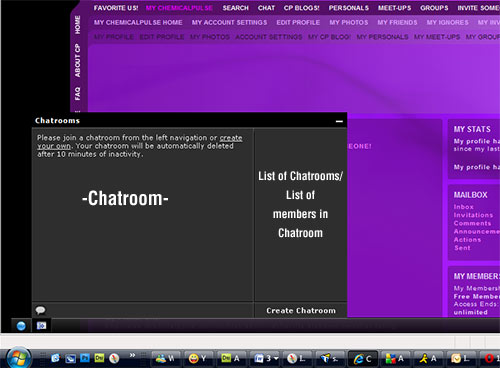Select the vertical ABOUT CP side tab
500x368 pixels.
(x=77, y=60)
